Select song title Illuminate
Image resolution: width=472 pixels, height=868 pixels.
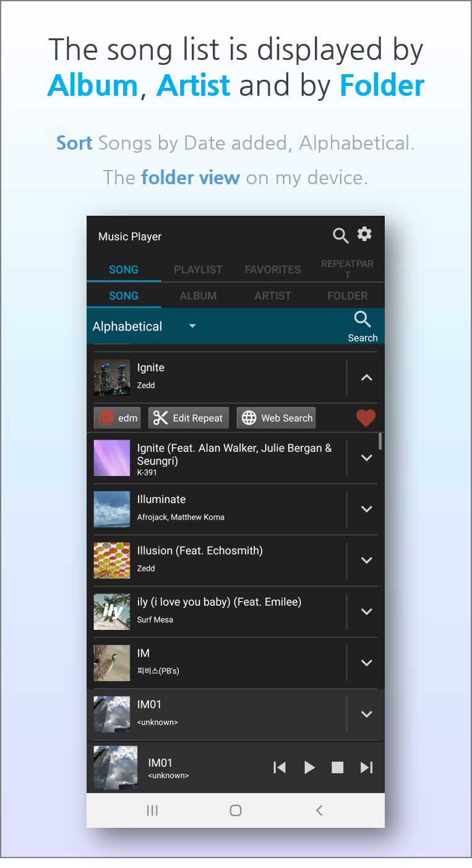[161, 499]
